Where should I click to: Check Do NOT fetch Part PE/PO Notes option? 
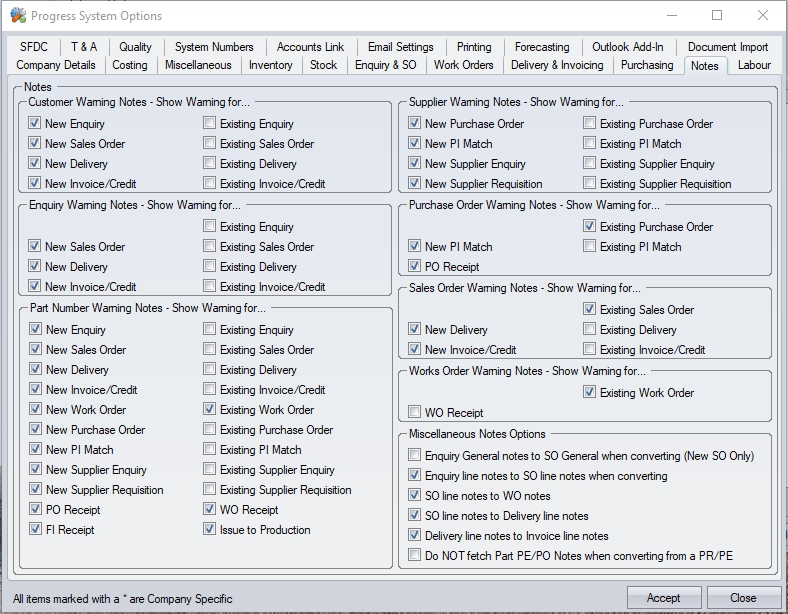[x=415, y=556]
